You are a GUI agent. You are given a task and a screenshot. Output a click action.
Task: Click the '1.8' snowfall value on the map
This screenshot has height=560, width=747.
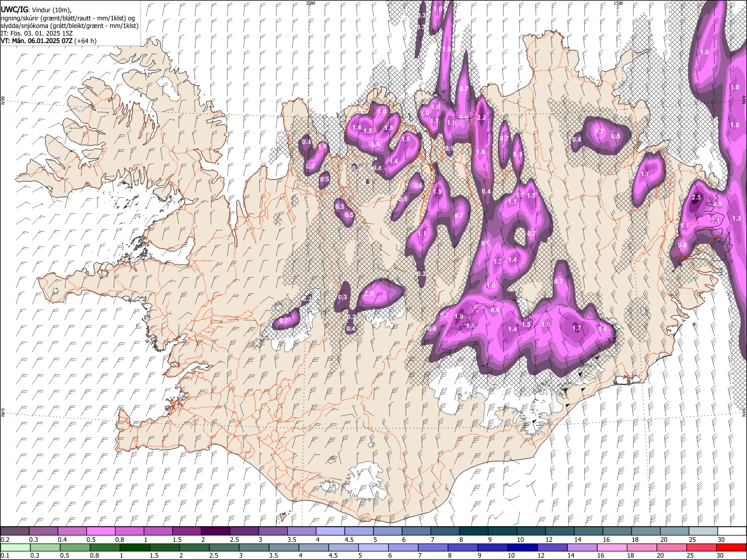tap(388, 128)
